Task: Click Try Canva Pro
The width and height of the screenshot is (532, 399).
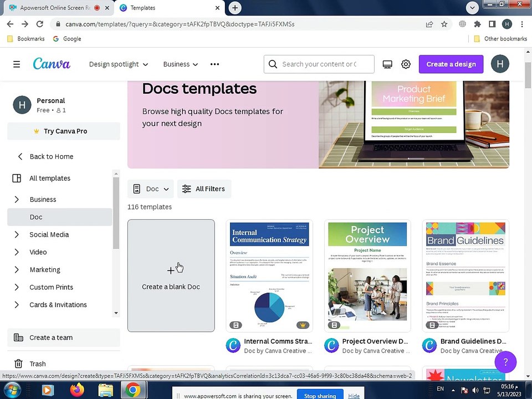Action: coord(64,131)
